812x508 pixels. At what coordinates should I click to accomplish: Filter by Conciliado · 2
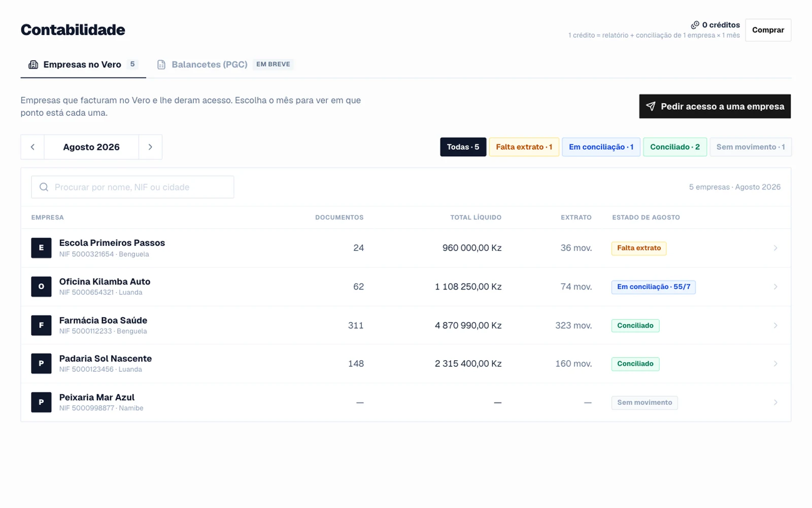point(675,147)
